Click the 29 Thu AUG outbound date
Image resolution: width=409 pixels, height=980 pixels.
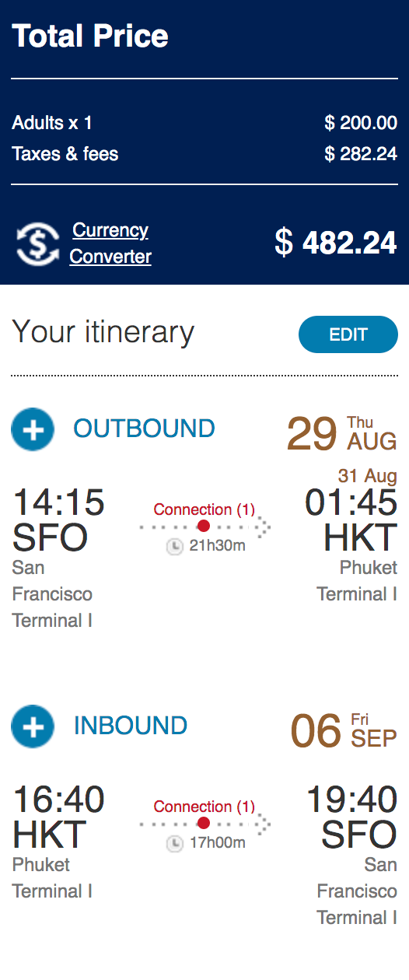pyautogui.click(x=342, y=434)
